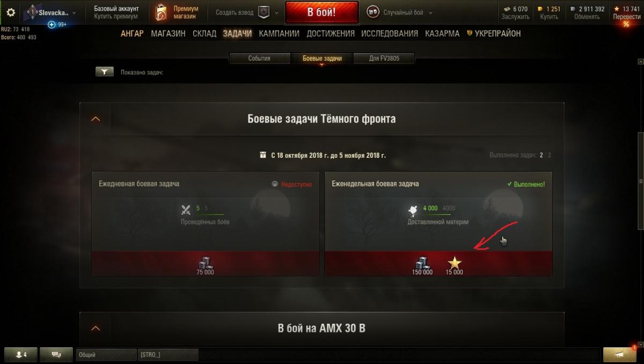Open the ИССЛЕДОВАНИЯ menu

(x=390, y=33)
